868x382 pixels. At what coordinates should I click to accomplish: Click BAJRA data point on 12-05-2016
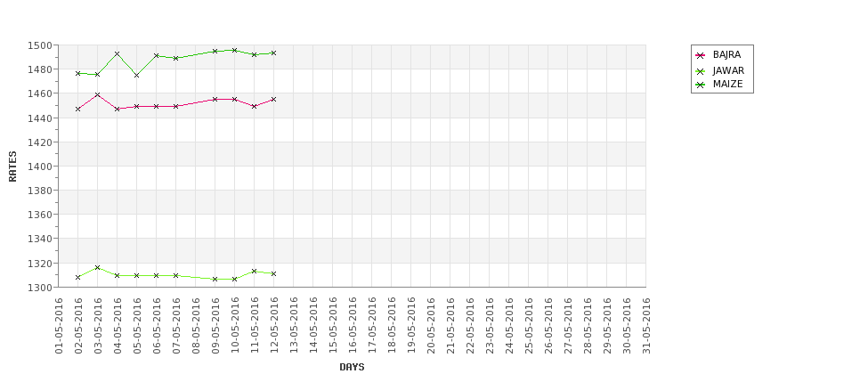[273, 99]
